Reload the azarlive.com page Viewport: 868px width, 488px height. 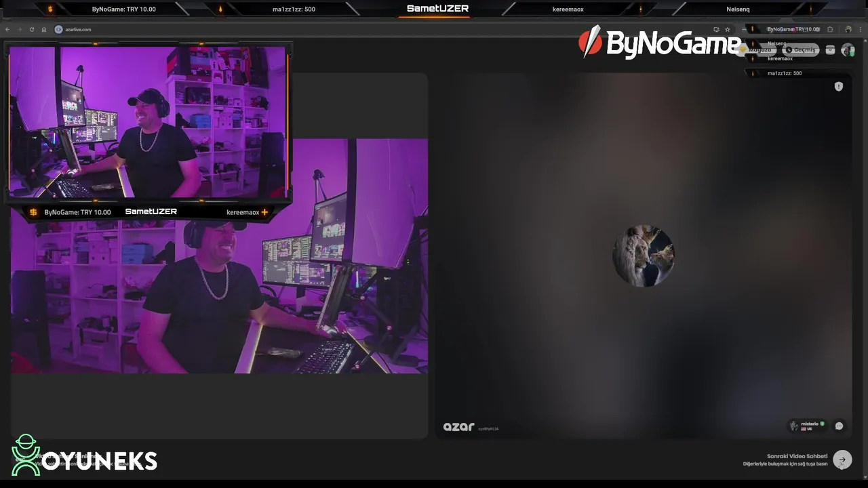coord(31,29)
